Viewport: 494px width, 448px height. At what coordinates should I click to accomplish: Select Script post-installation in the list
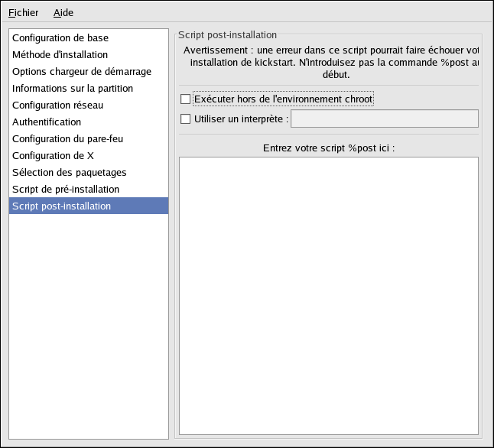click(89, 206)
